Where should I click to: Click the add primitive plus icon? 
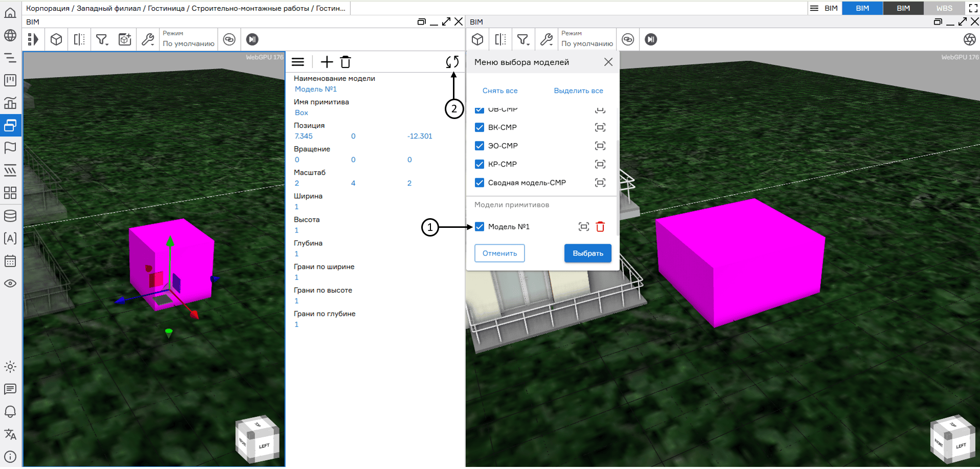(x=326, y=62)
